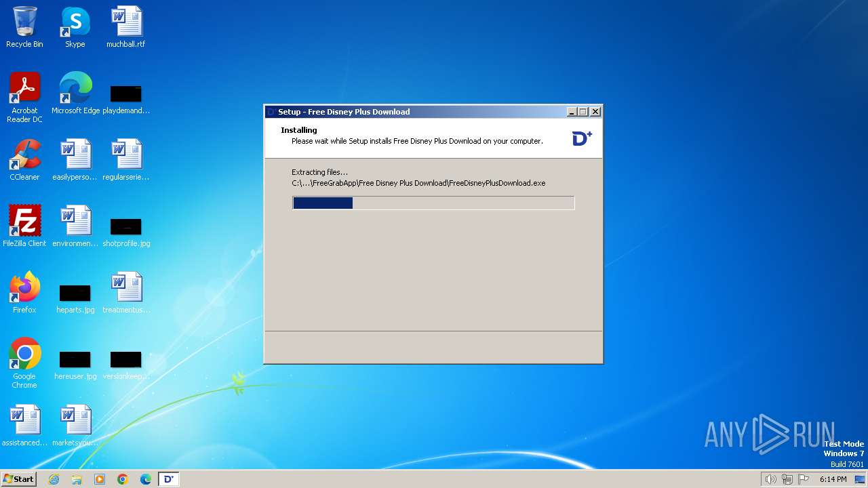Select the muchball.rtf document icon
This screenshot has height=488, width=868.
pos(125,27)
